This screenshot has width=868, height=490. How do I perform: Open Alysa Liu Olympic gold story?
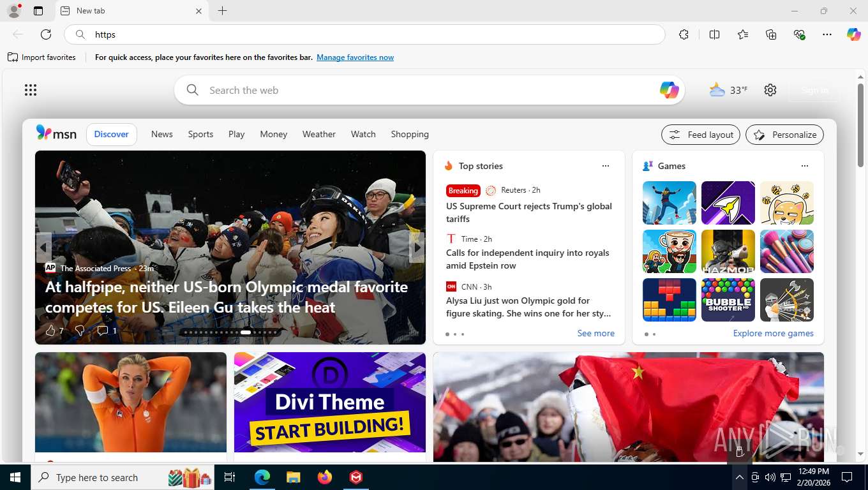tap(528, 307)
